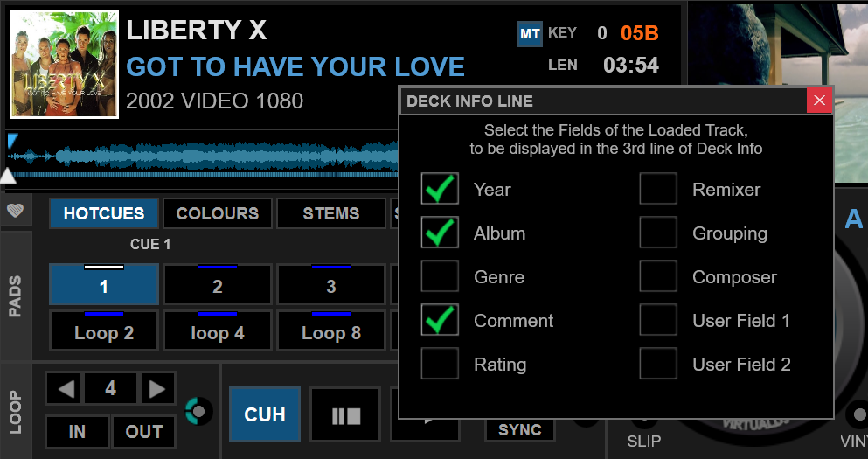
Task: Click the track waveform overview
Action: pyautogui.click(x=205, y=156)
